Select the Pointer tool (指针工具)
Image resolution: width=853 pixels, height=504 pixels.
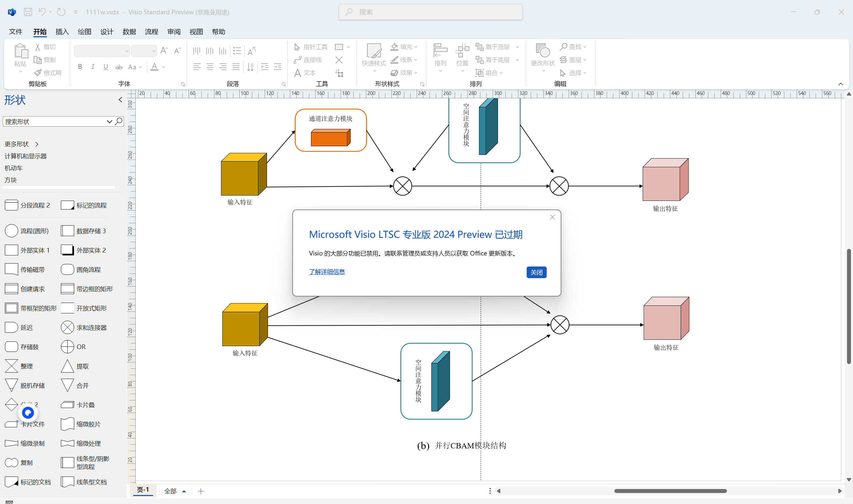click(311, 47)
